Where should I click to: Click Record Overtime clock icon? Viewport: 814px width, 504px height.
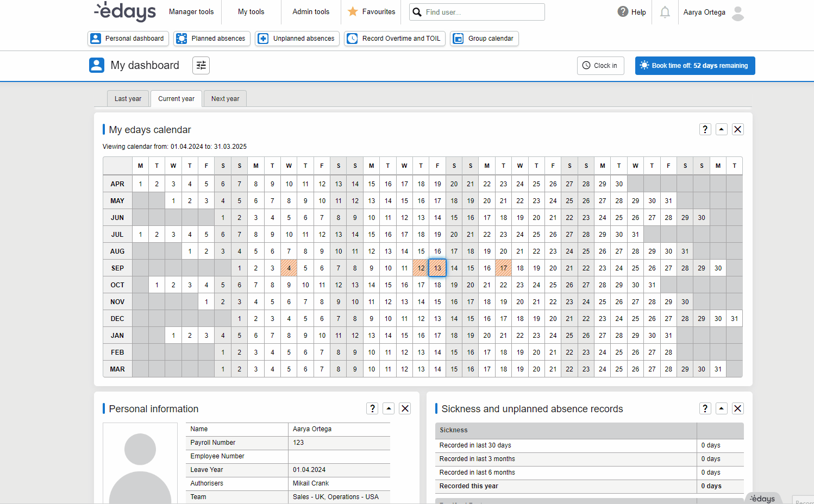352,39
